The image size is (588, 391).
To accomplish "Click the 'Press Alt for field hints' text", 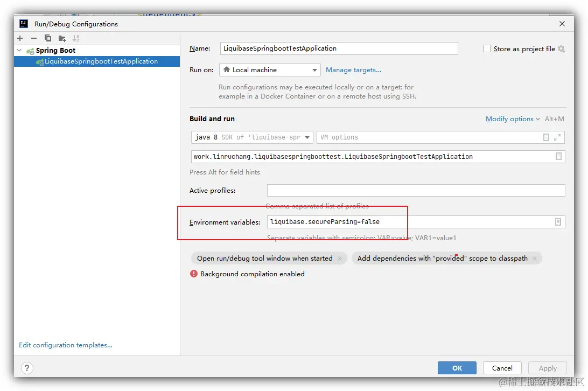I will 225,172.
